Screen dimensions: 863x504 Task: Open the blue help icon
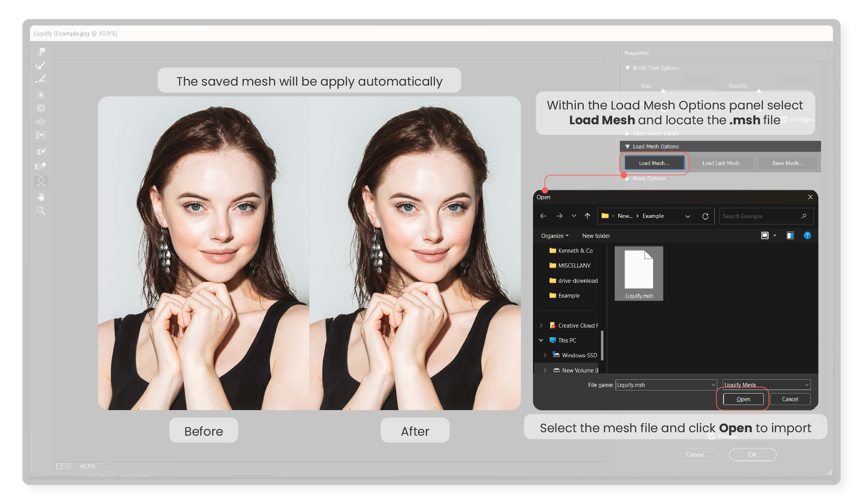pyautogui.click(x=807, y=235)
